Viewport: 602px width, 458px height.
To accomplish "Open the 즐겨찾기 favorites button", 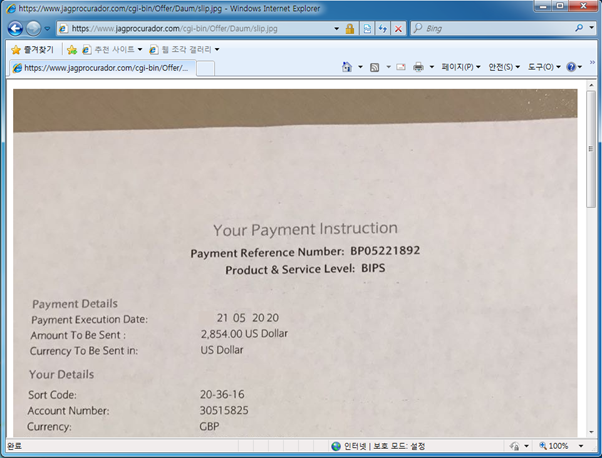I will (x=32, y=50).
